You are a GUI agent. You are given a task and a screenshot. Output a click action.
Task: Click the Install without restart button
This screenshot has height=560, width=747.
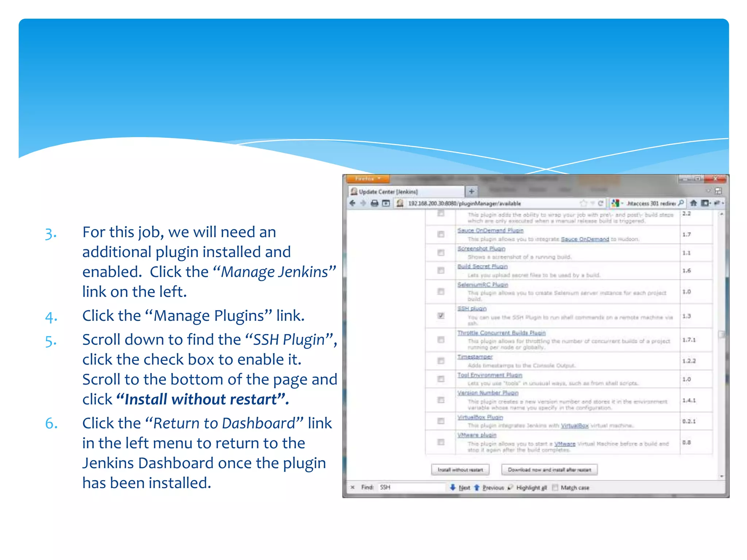coord(460,470)
